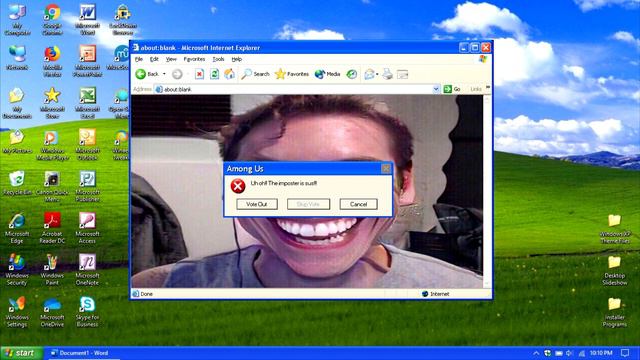Open the View menu
This screenshot has height=360, width=640.
coord(171,59)
